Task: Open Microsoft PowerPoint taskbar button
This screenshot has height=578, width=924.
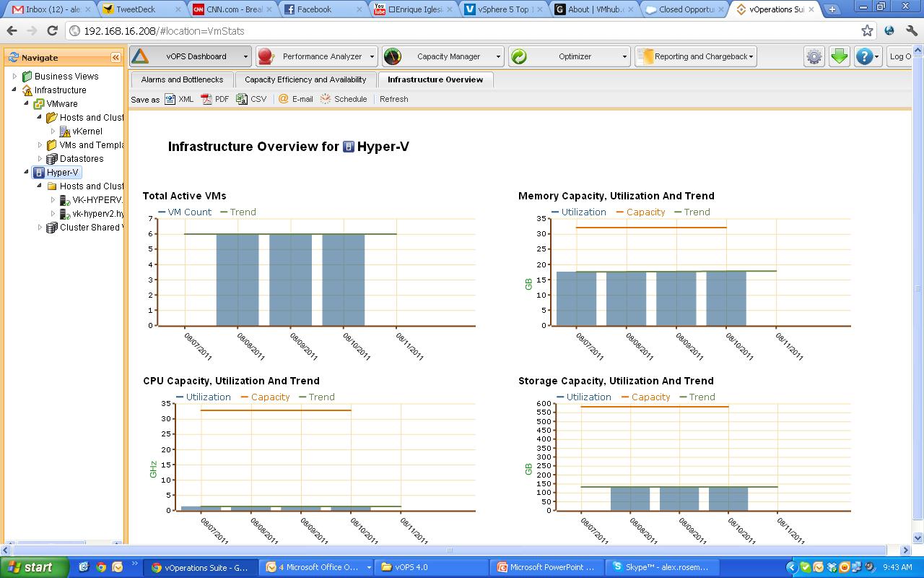Action: point(547,567)
